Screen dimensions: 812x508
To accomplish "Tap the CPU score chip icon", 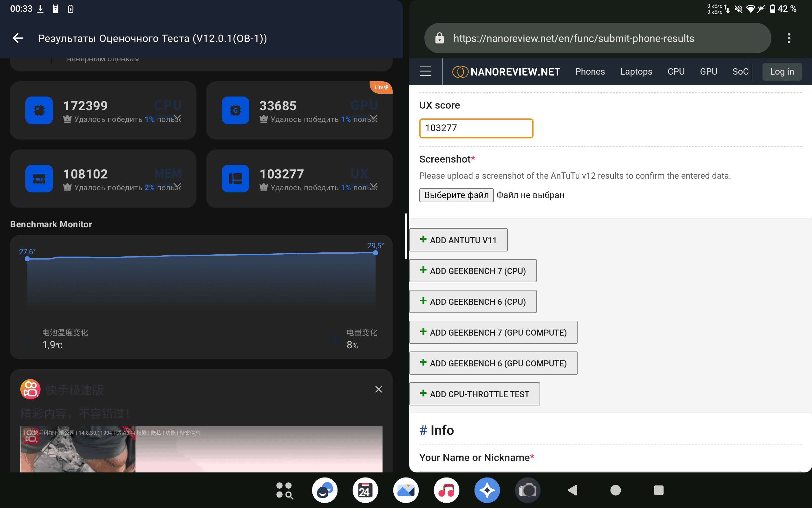I will pyautogui.click(x=39, y=110).
